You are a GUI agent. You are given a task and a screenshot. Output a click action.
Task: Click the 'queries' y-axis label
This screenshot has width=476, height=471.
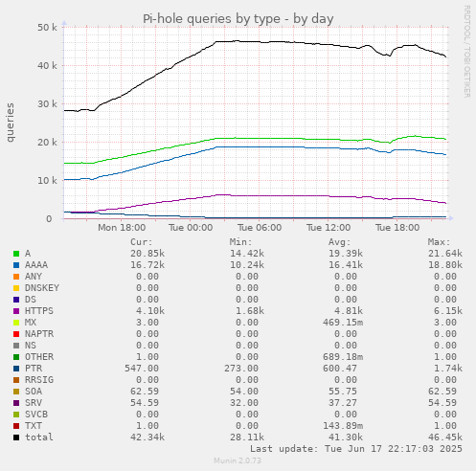pos(10,123)
